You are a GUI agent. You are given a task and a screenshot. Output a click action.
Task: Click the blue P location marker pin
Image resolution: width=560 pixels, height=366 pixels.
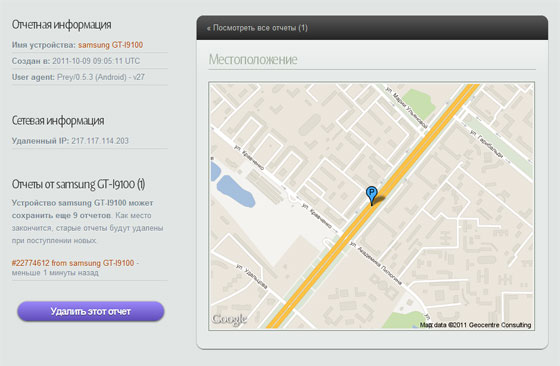[371, 195]
